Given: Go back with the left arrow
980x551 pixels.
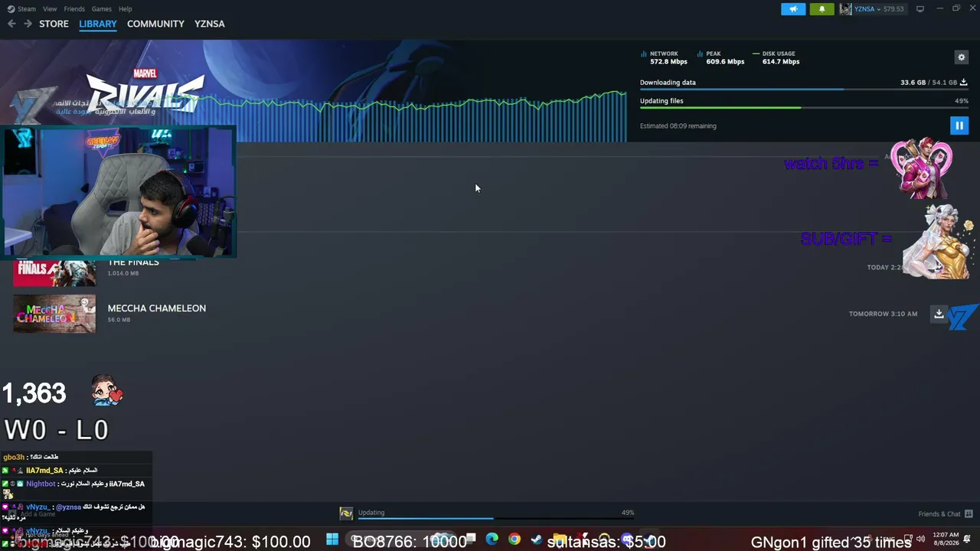Looking at the screenshot, I should coord(11,24).
